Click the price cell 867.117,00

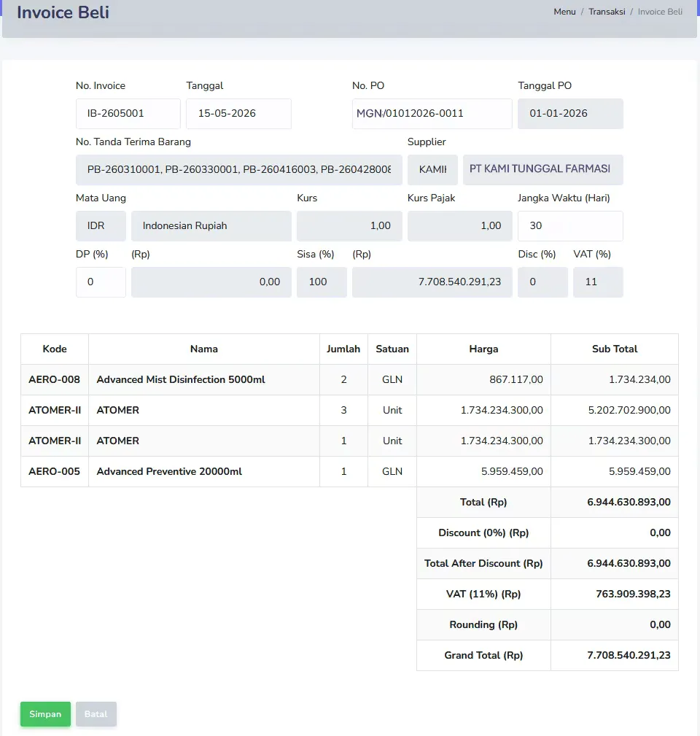tap(483, 379)
